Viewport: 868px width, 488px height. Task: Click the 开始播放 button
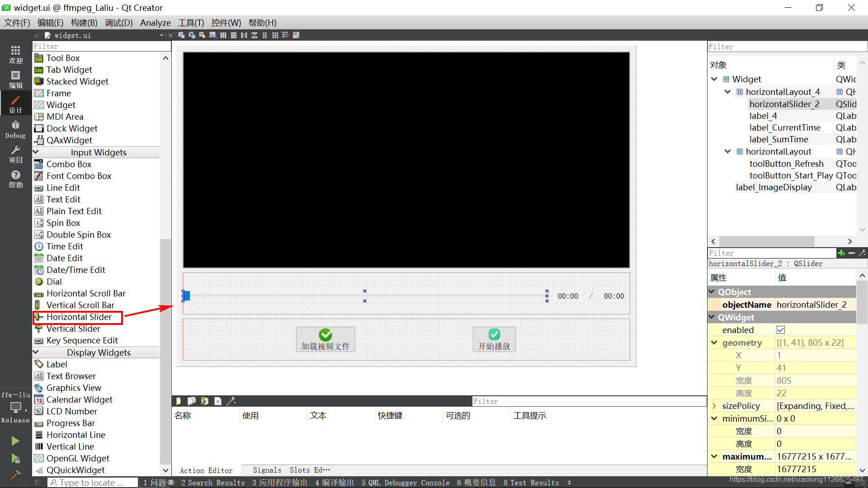pyautogui.click(x=494, y=339)
